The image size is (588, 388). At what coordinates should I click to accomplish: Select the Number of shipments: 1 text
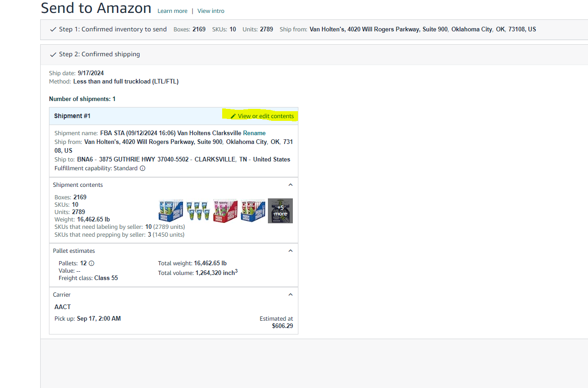(x=82, y=99)
